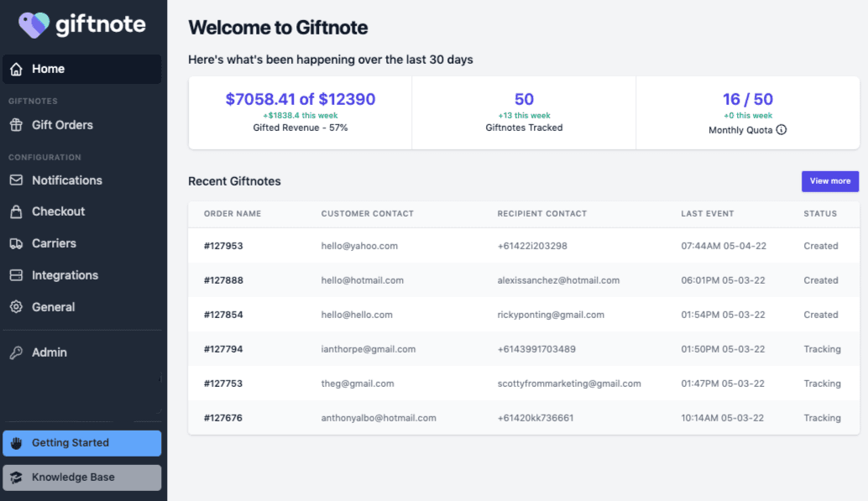Click the Recent Giftnotes heading
The height and width of the screenshot is (501, 868).
coord(234,181)
